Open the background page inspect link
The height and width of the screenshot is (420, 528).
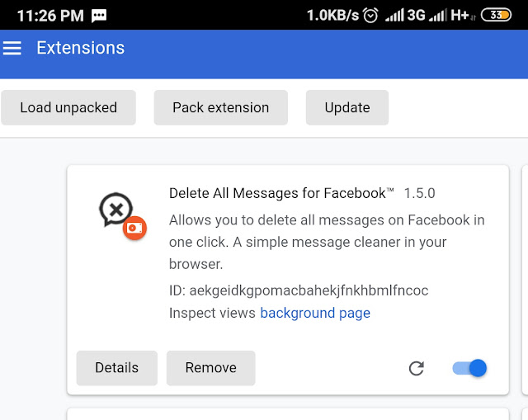(315, 313)
